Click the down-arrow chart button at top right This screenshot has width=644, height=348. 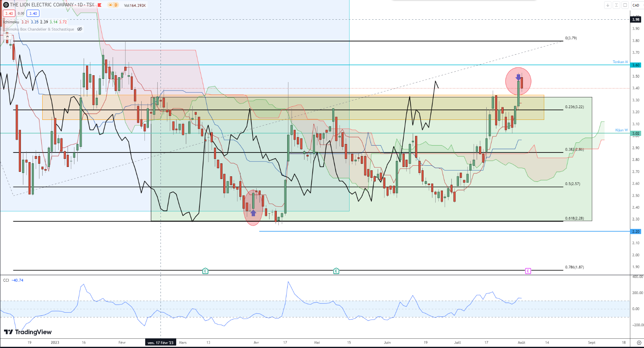pos(607,5)
